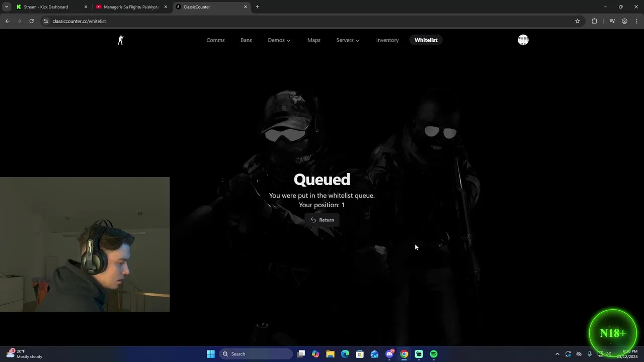The width and height of the screenshot is (644, 362).
Task: Open the Chrome three-dot menu
Action: pos(636,21)
